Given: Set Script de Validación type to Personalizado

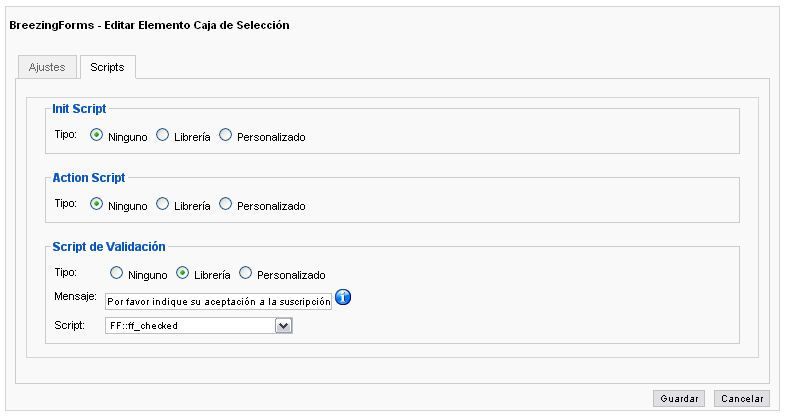Looking at the screenshot, I should tap(246, 273).
